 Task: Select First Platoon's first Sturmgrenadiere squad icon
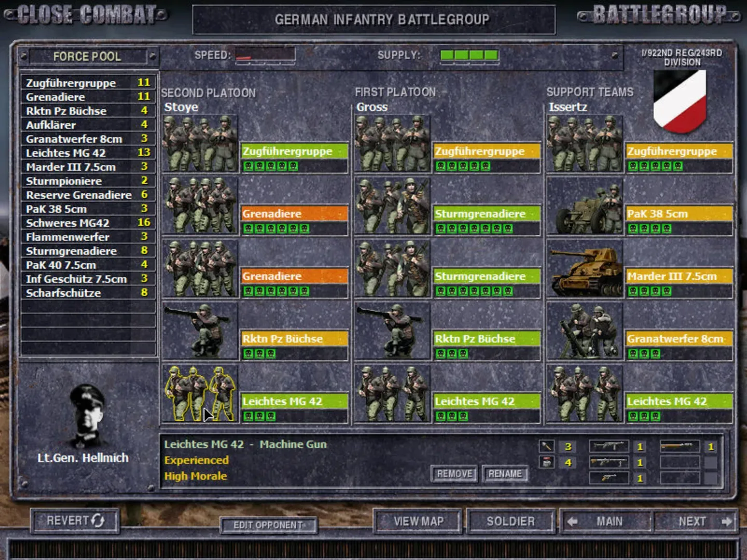coord(392,207)
